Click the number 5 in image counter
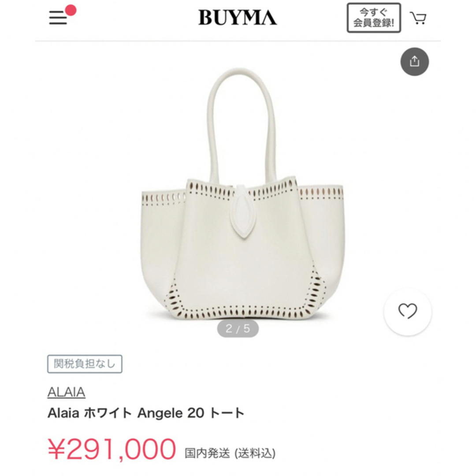Image resolution: width=476 pixels, height=476 pixels. (246, 328)
